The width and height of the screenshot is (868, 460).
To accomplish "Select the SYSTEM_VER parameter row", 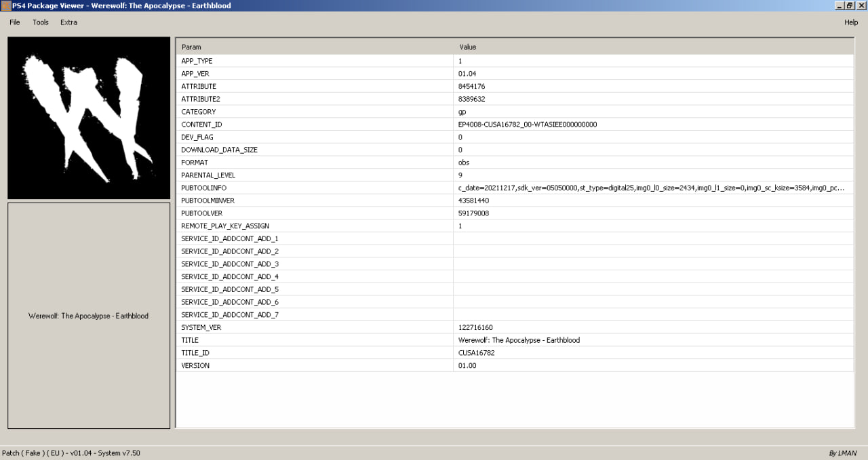I will point(515,327).
